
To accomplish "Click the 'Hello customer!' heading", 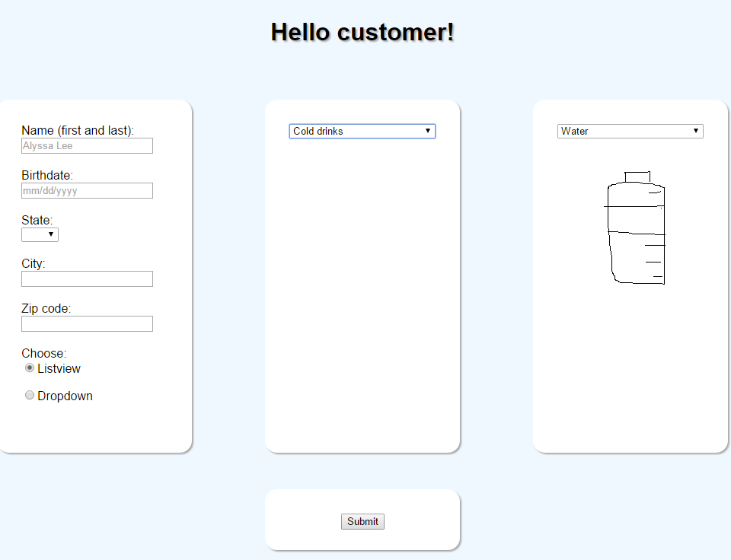I will point(362,32).
